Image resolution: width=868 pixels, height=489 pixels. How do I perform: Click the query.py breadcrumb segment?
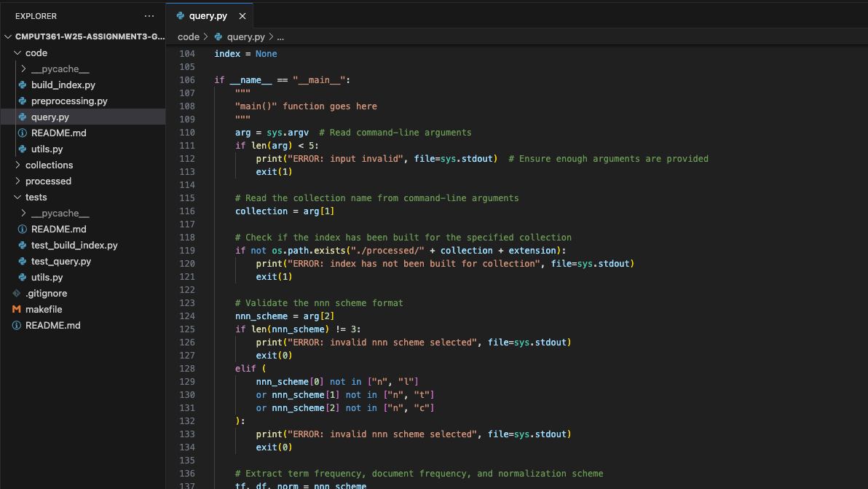coord(245,36)
